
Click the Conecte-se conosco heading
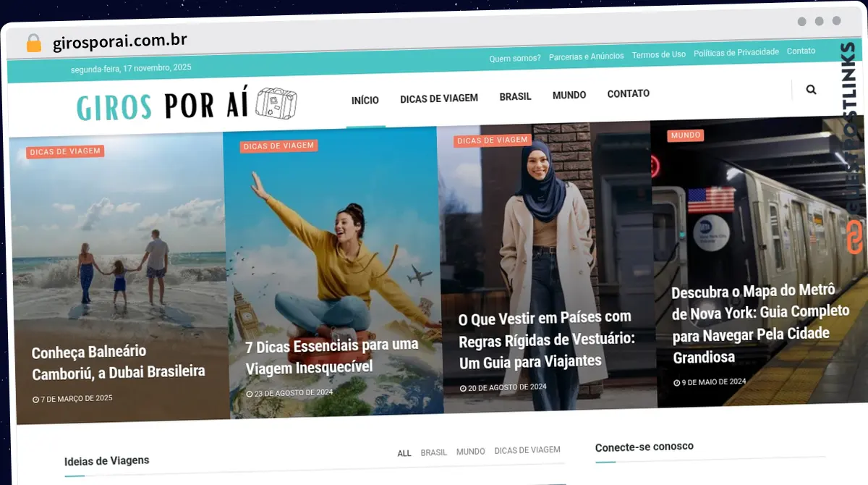coord(644,447)
